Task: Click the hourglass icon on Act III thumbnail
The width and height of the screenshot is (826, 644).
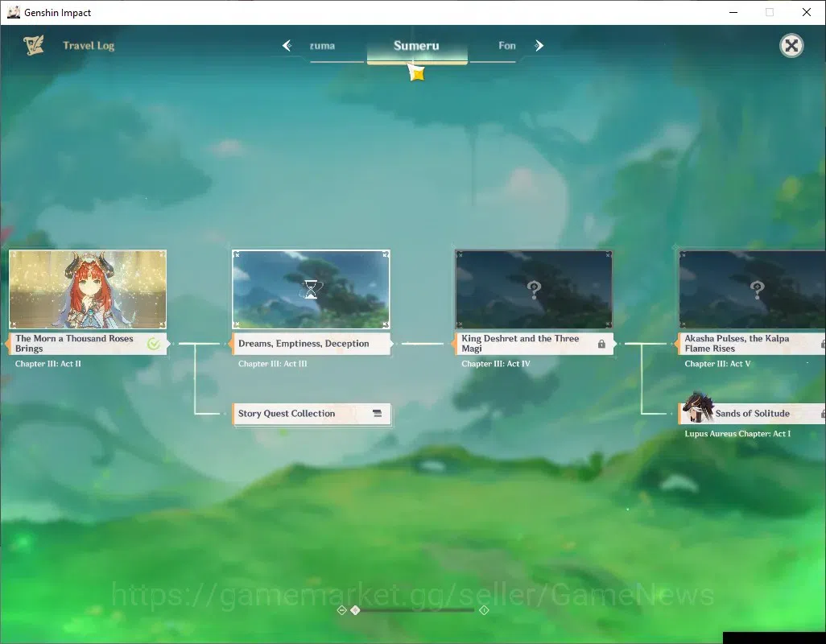Action: click(311, 289)
